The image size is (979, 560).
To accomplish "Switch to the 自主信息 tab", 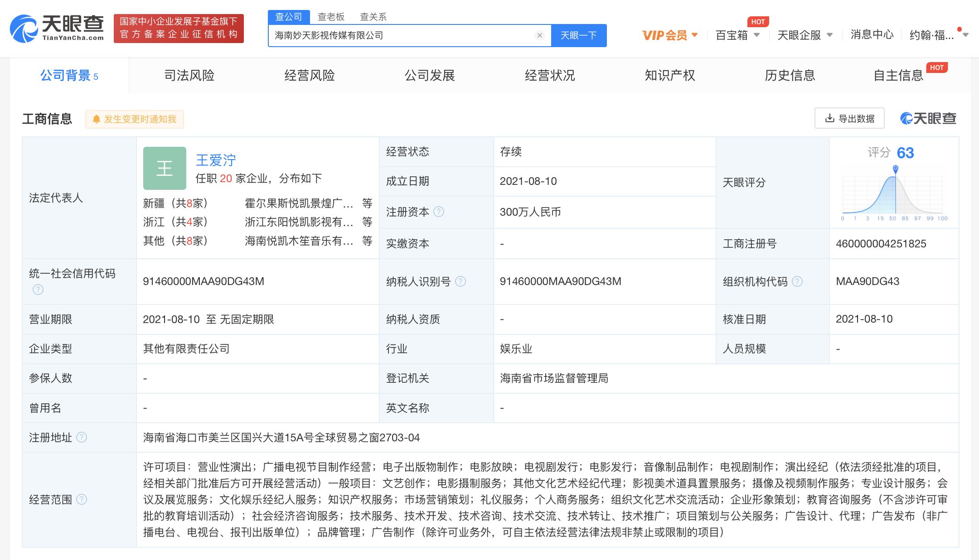I will click(x=898, y=75).
